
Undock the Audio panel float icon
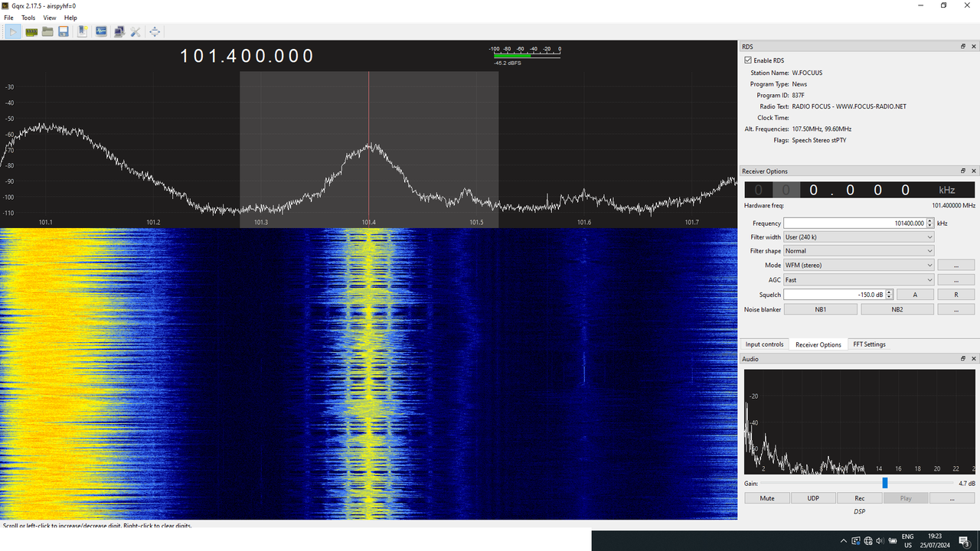coord(963,359)
